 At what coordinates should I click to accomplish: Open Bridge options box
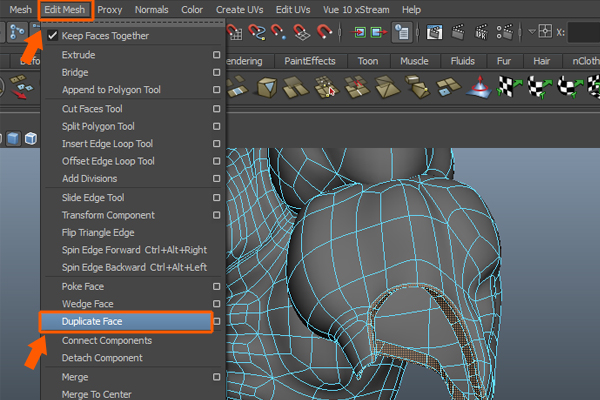(216, 72)
